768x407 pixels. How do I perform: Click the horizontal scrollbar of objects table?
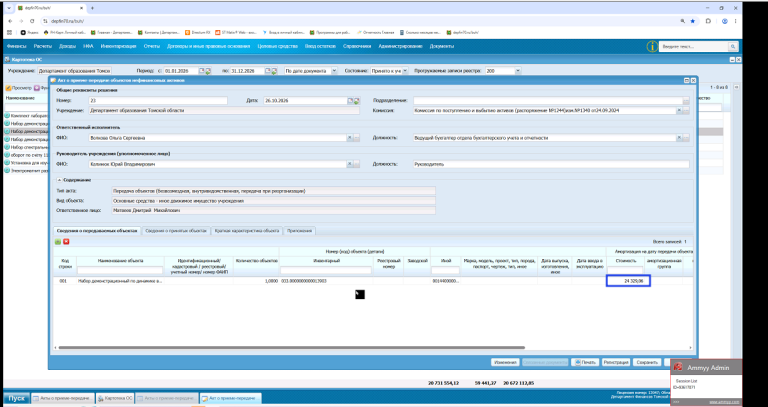[291, 348]
